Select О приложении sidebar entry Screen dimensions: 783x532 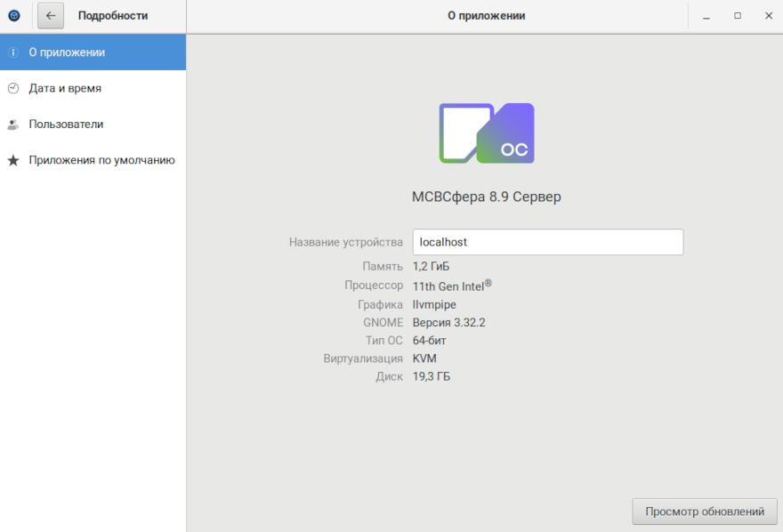pos(67,52)
